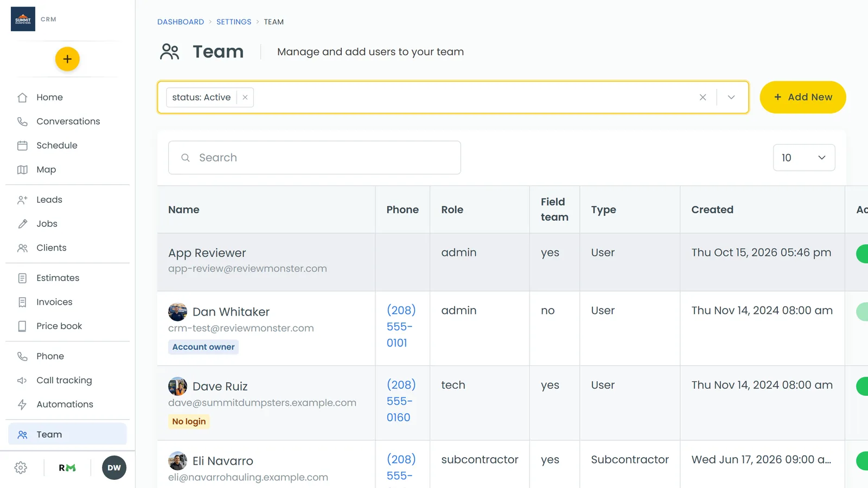Open Price book in the sidebar
Viewport: 868px width, 488px height.
tap(67, 326)
